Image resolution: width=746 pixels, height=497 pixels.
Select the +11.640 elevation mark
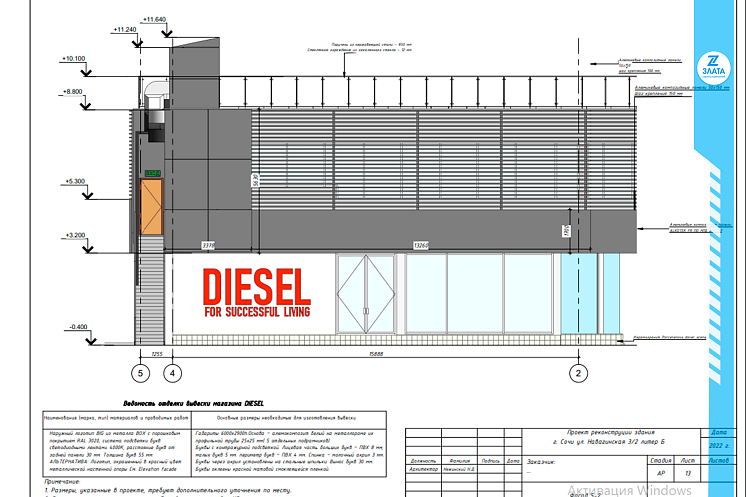(154, 19)
